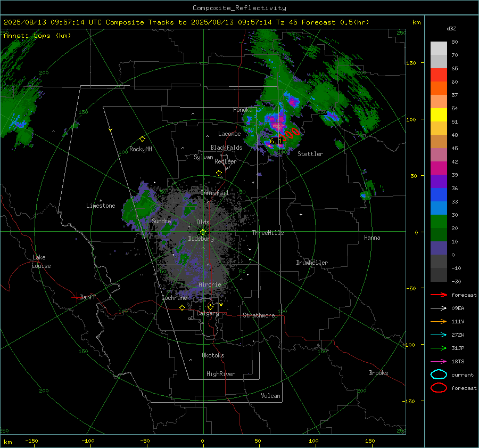Click the red forecast ellipses near Stettler
479x448 pixels.
pyautogui.click(x=290, y=134)
